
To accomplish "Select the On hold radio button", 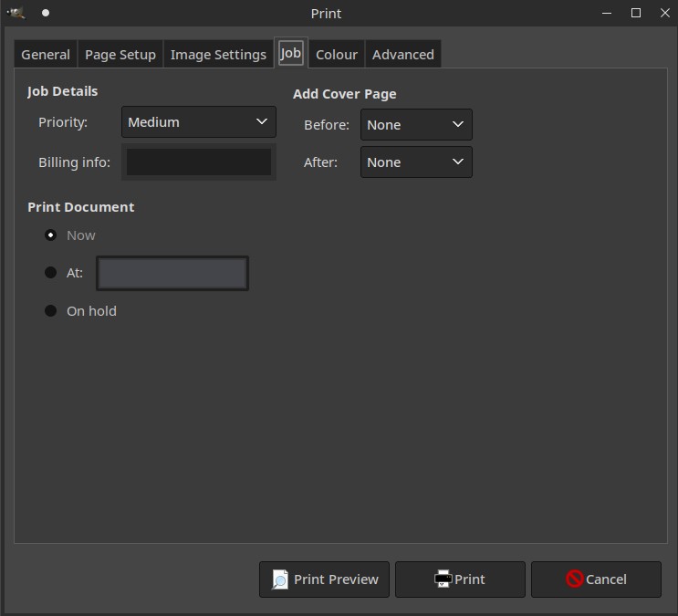I will point(51,311).
